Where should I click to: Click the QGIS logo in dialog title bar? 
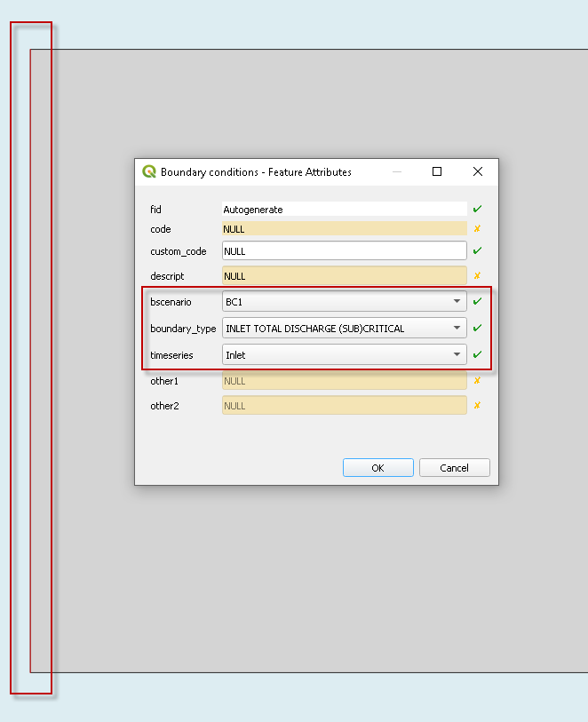click(149, 171)
